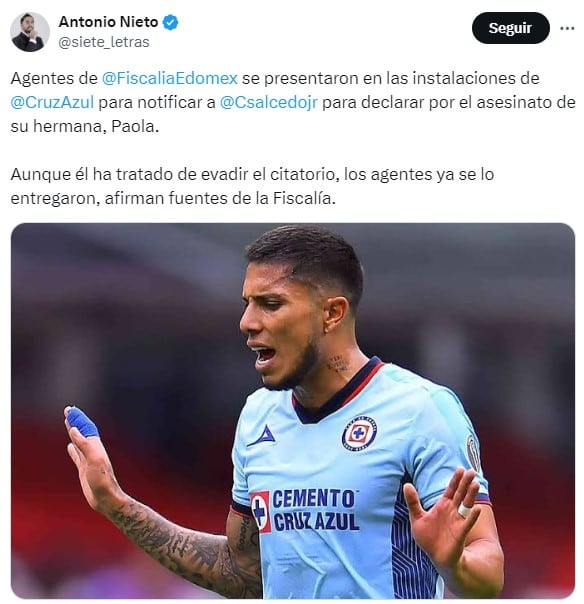Click the Cruz Azul crest on jersey
584x604 pixels.
tap(359, 433)
